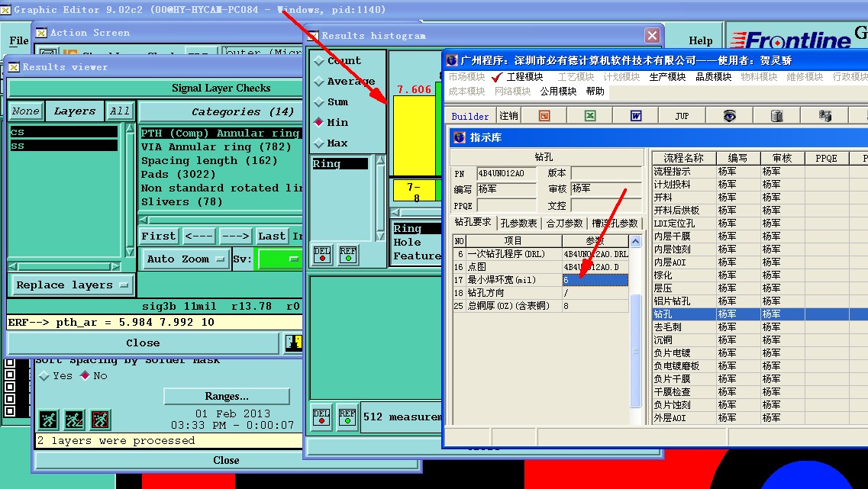
Task: Click the All layers button
Action: click(x=120, y=111)
